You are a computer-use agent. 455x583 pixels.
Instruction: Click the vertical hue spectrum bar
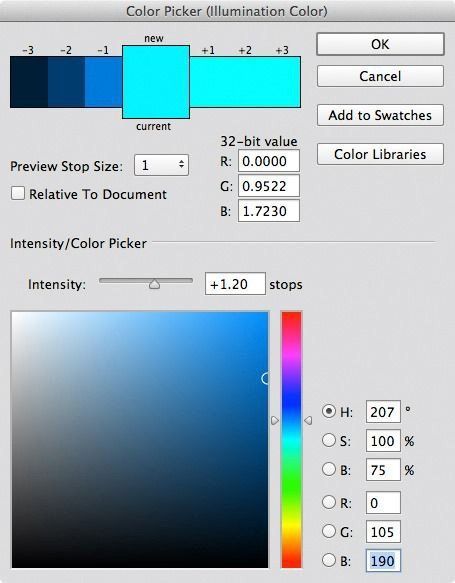[291, 440]
